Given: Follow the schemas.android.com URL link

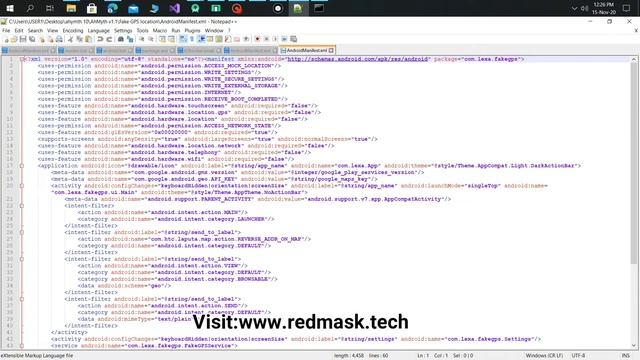Looking at the screenshot, I should 358,59.
